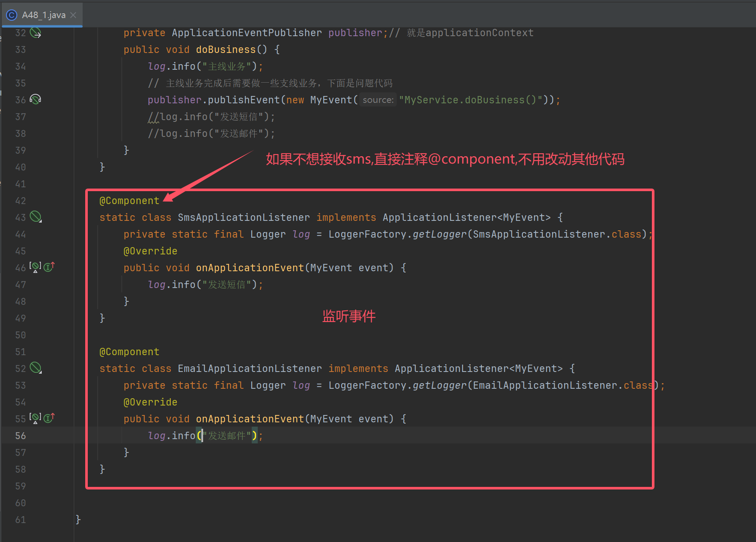Click the '@Override' annotation on line 54
The image size is (756, 542).
tap(150, 402)
